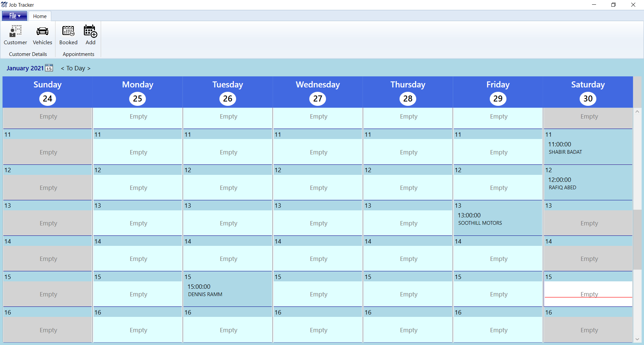644x345 pixels.
Task: Expand the File dropdown menu
Action: 14,16
